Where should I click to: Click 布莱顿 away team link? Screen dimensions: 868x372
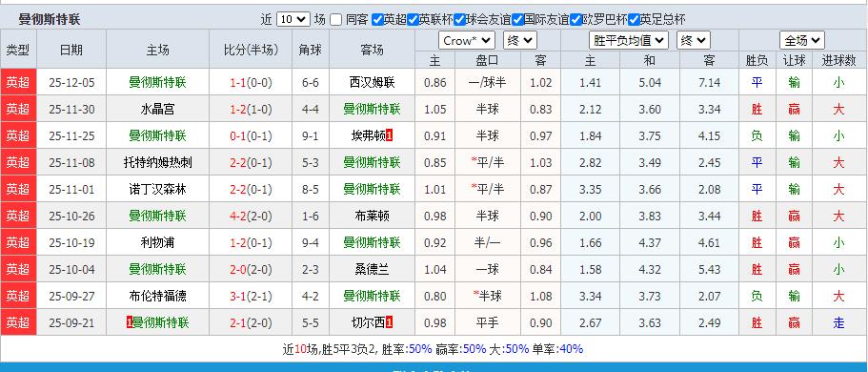pos(372,216)
